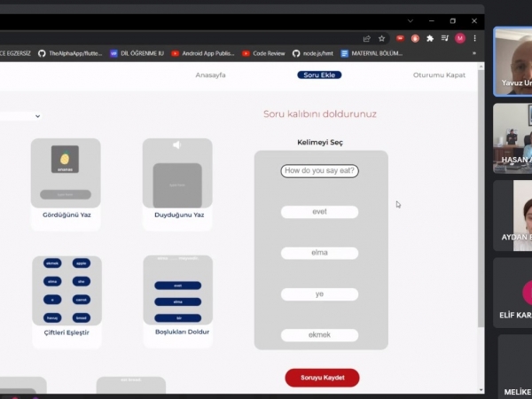
Task: Click the 'Kelimeyi Seç' heading text
Action: [x=320, y=142]
